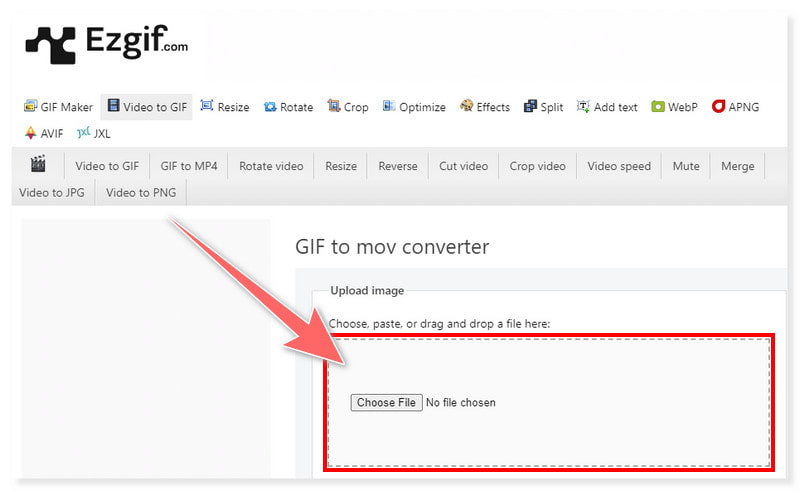Switch to GIF to MP4 tab
Image resolution: width=800 pixels, height=491 pixels.
pos(188,166)
